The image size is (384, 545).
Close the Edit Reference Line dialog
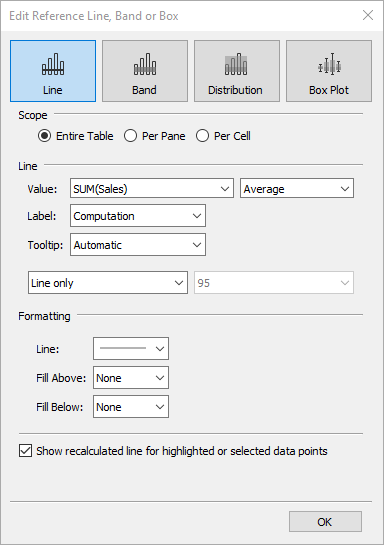tap(368, 15)
